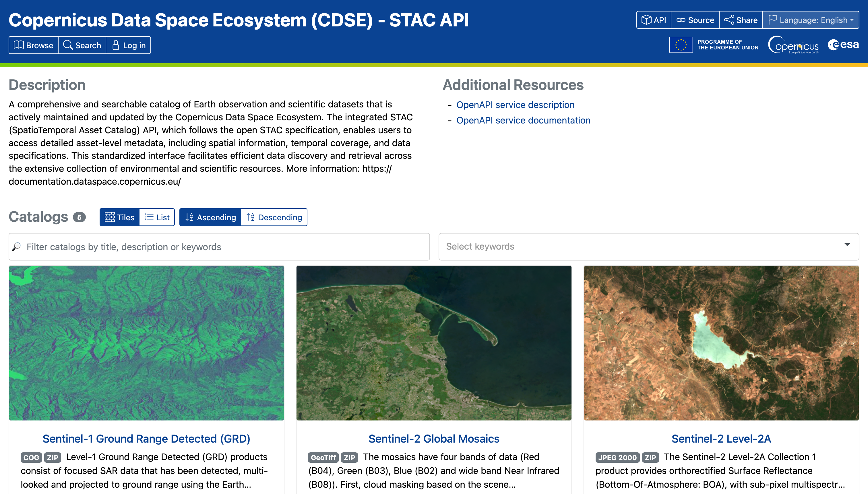Sort catalogs Descending
This screenshot has height=494, width=868.
click(274, 217)
